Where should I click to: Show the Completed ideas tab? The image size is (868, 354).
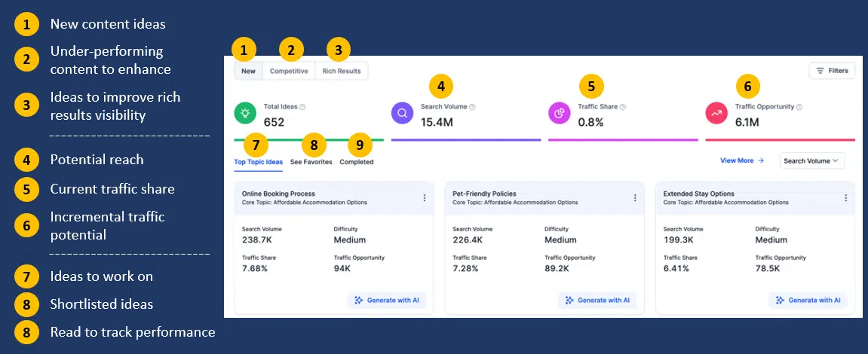click(356, 162)
